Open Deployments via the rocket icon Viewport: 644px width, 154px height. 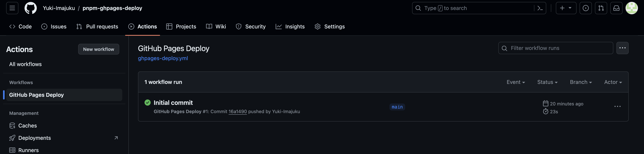(x=34, y=138)
